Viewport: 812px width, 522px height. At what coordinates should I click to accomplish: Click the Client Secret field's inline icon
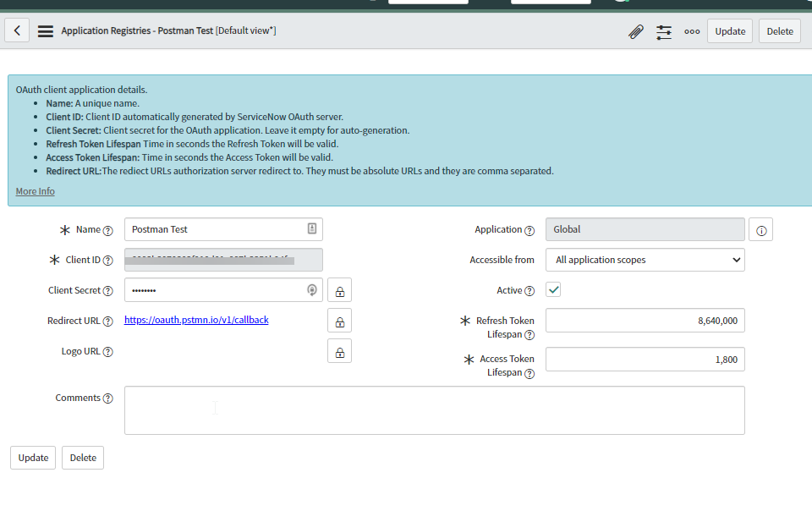click(311, 290)
